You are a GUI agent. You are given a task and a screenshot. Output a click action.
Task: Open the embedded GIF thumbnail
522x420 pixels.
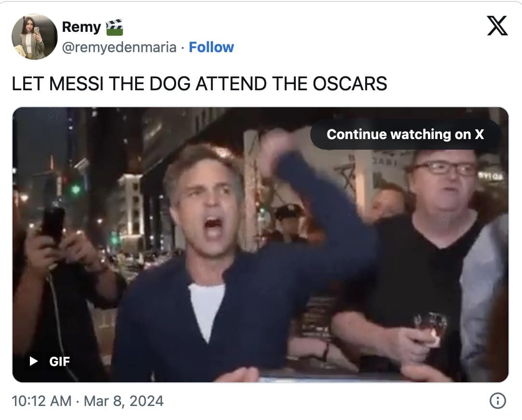[261, 244]
